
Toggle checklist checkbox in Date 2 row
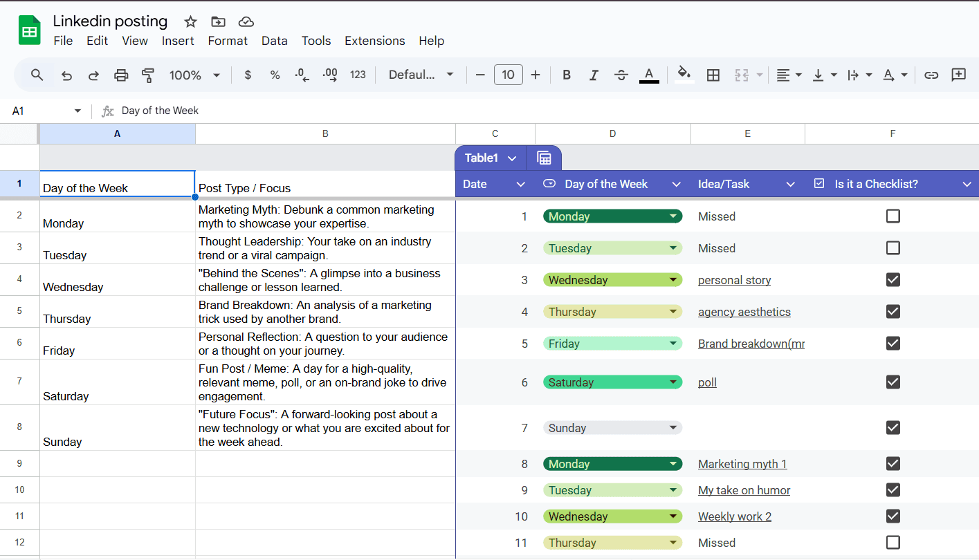[893, 248]
